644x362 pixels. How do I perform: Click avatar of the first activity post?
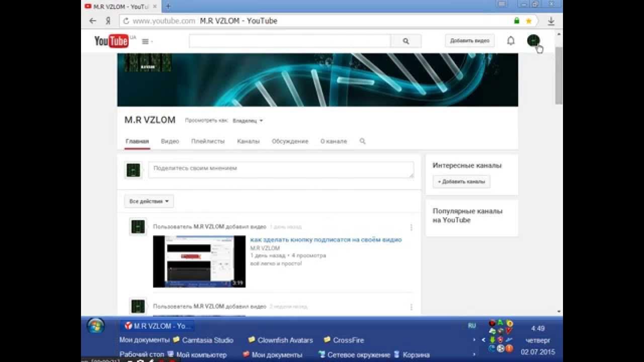point(138,227)
